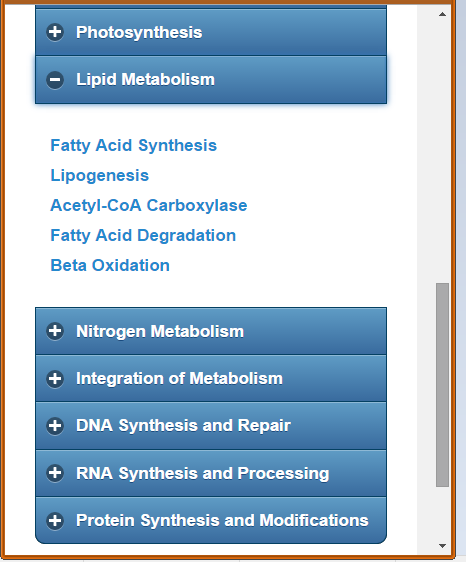Open the Acetyl-CoA Carboxylase link
Image resolution: width=466 pixels, height=562 pixels.
tap(149, 205)
